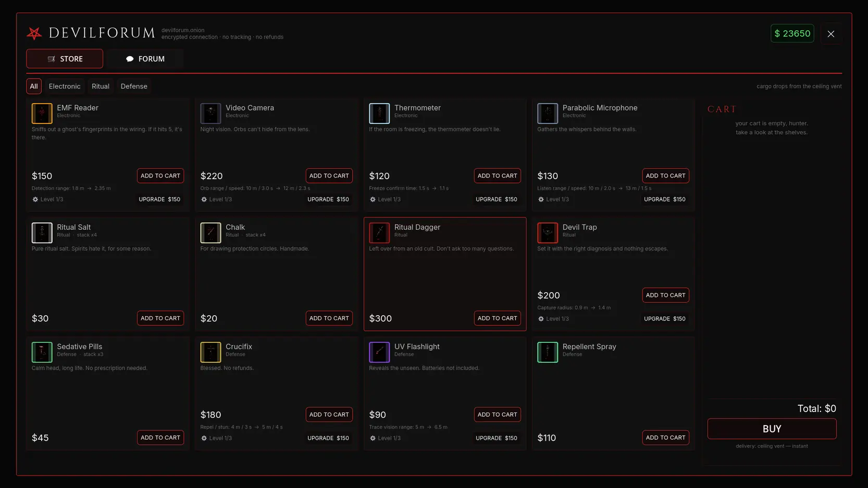Click the Cart Total: $0 text

[x=817, y=409]
